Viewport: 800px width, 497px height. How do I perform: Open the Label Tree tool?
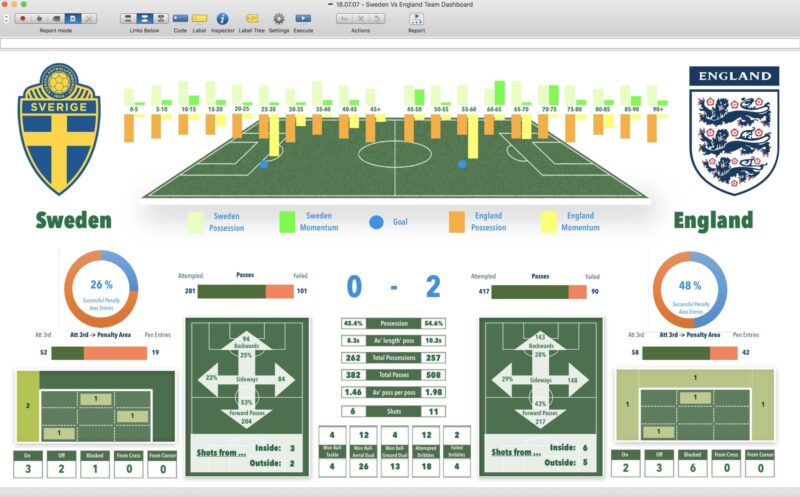252,18
